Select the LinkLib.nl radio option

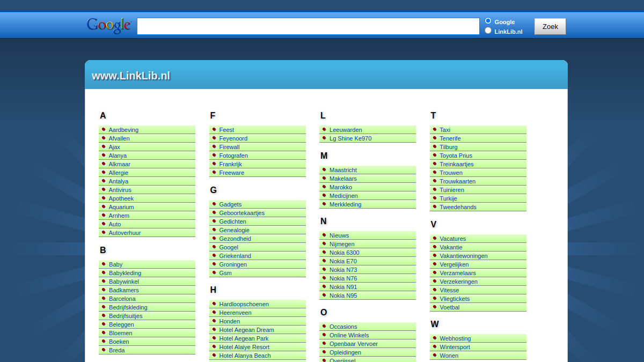tap(488, 31)
